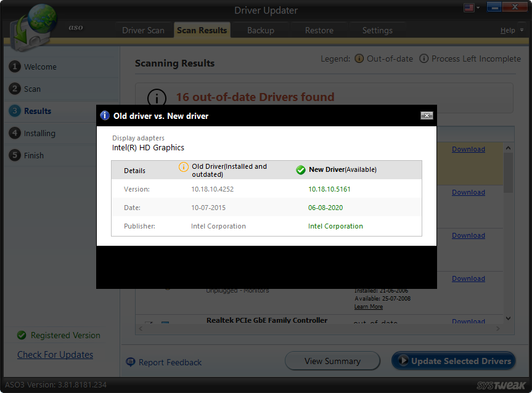Click the green check beside New Driver

(x=300, y=170)
